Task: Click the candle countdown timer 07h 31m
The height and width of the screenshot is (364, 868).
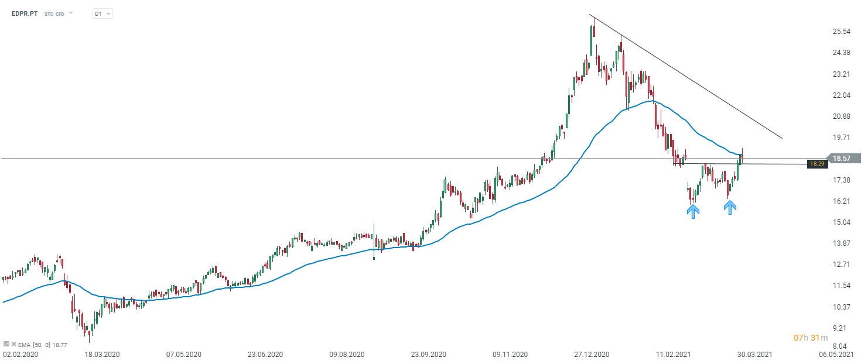Action: (811, 338)
